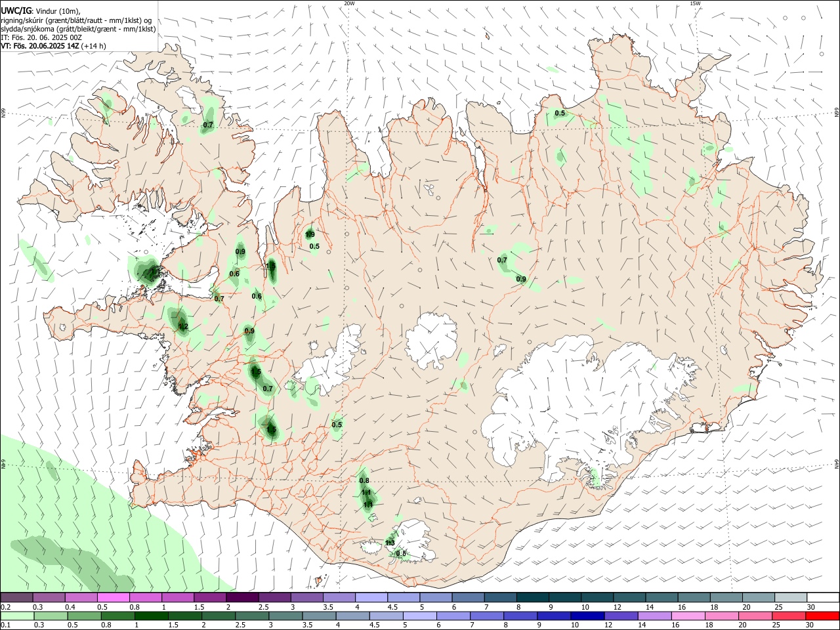Click the '20W' longitude label at the top
Screen dimensions: 840x630
tap(349, 3)
